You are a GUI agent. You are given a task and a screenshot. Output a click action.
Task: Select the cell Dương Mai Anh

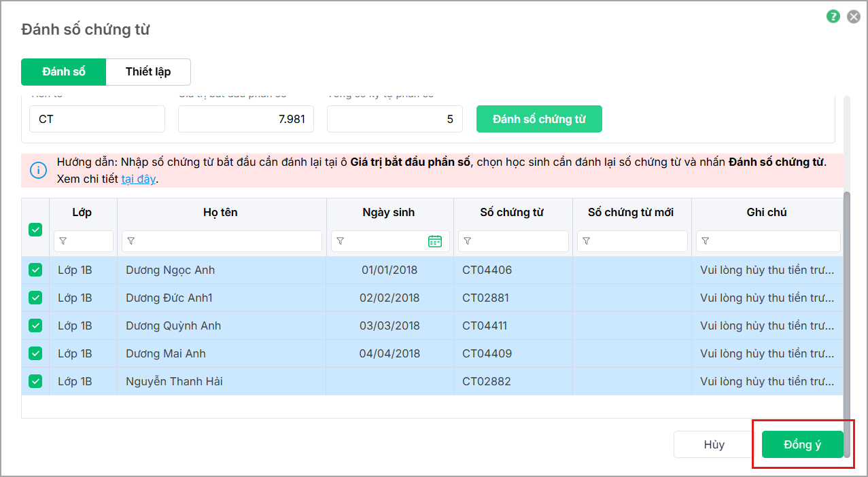pos(222,353)
